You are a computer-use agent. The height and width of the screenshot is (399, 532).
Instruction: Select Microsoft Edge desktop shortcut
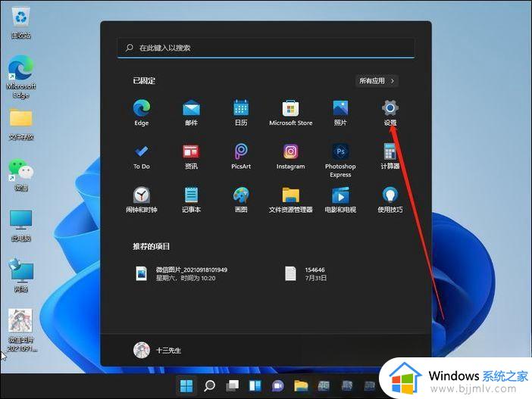21,77
